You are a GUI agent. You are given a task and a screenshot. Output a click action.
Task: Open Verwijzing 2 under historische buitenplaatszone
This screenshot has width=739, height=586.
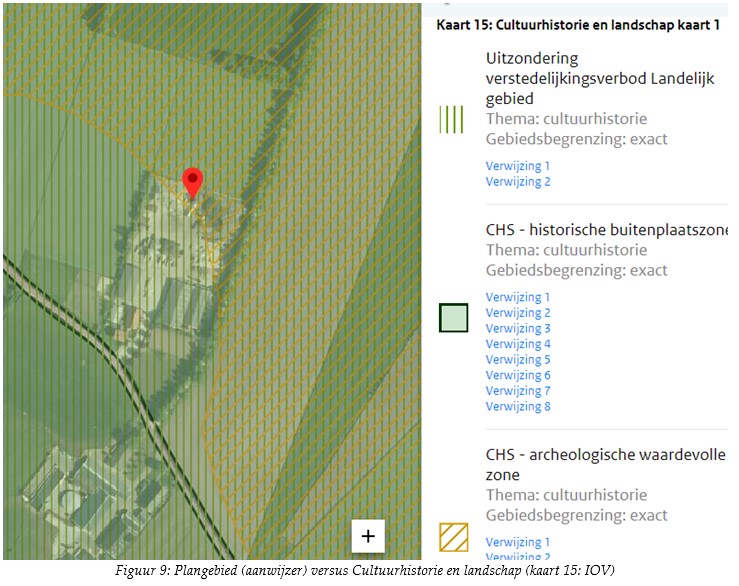pos(518,313)
